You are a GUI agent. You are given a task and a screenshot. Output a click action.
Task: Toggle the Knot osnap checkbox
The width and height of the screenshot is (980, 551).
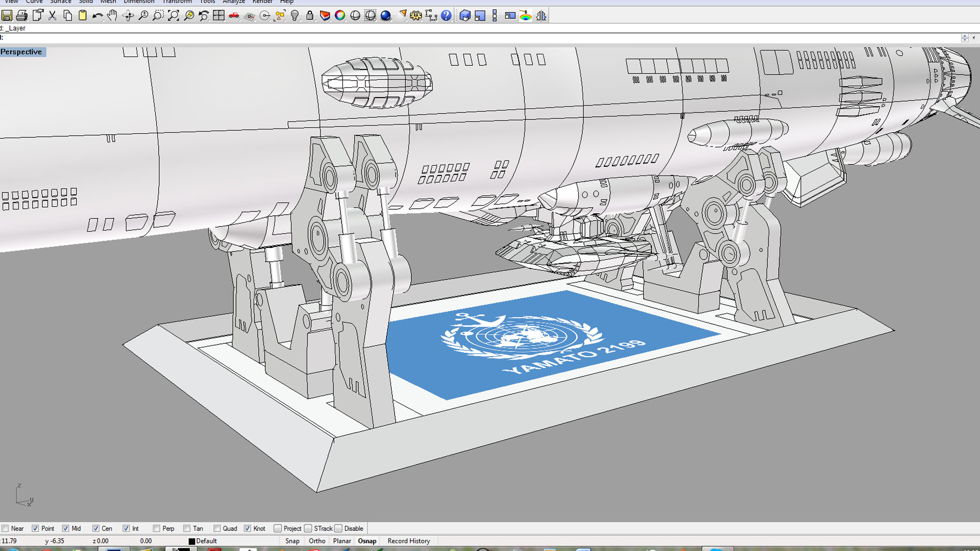(x=247, y=529)
